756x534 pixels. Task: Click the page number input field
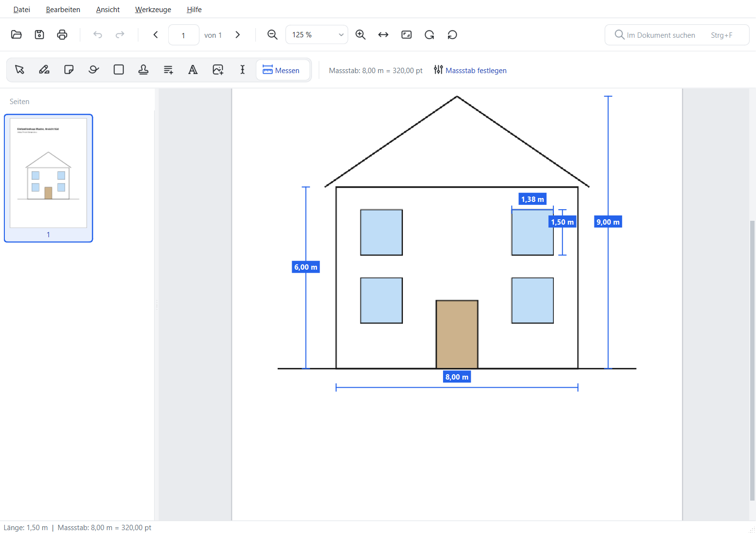(x=183, y=35)
